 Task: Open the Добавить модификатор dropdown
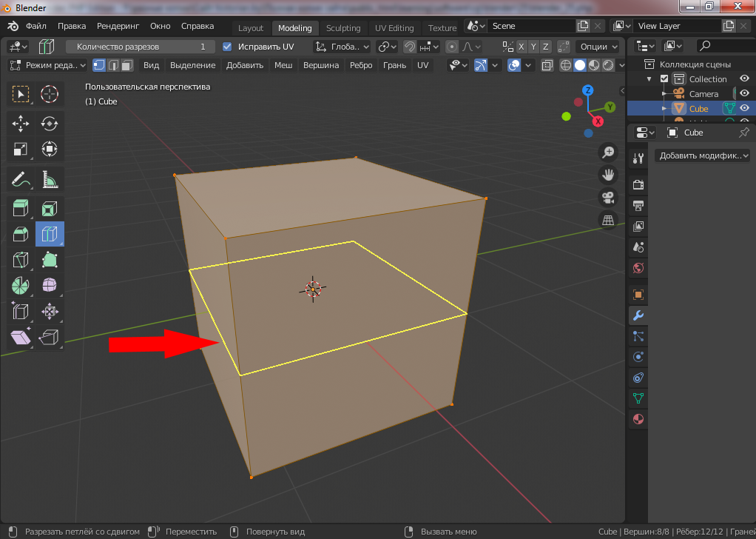click(x=701, y=155)
